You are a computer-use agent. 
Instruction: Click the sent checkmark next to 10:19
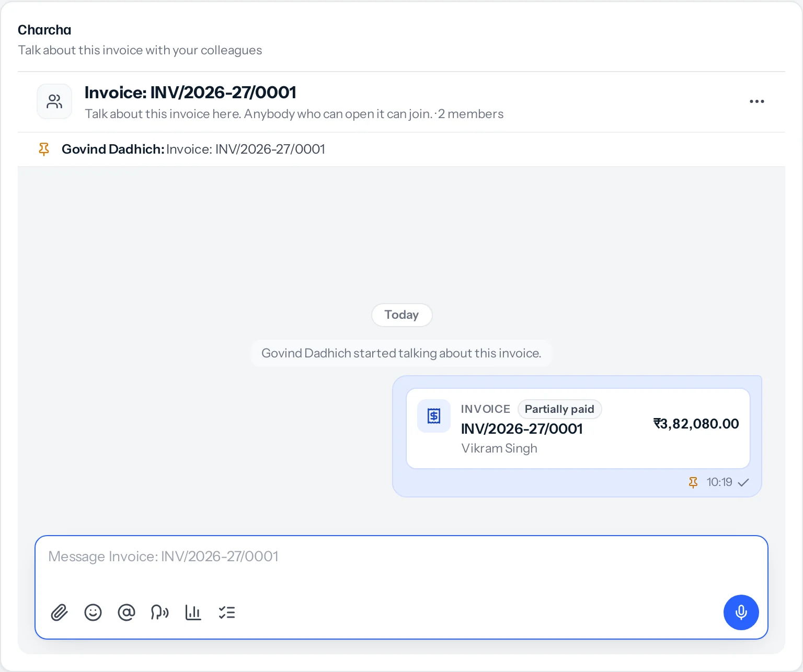pos(743,482)
